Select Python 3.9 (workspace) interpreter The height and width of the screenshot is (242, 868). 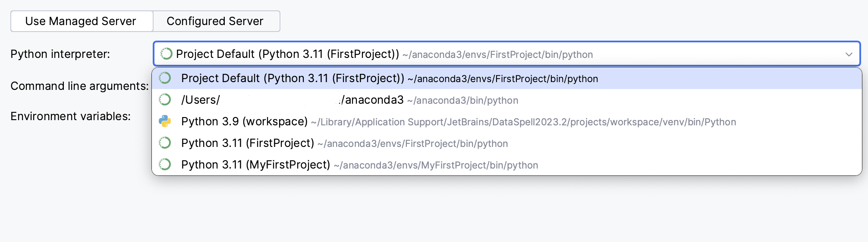coord(244,121)
